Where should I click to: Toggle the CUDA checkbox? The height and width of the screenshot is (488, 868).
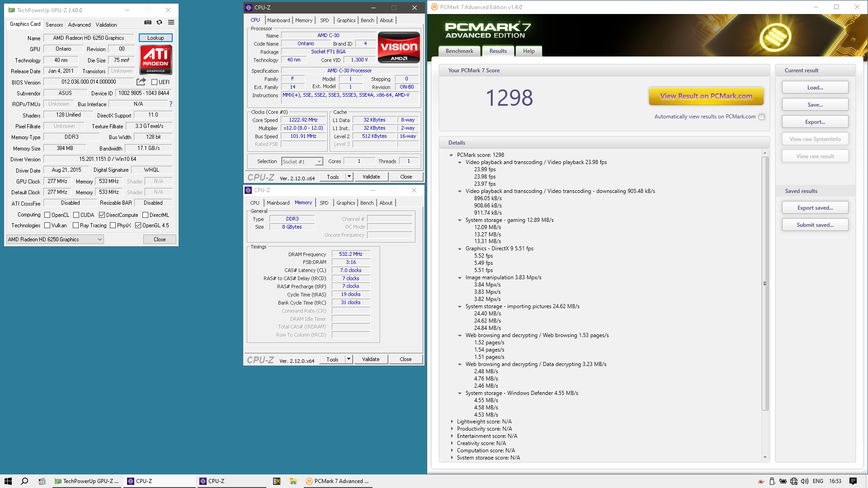76,215
